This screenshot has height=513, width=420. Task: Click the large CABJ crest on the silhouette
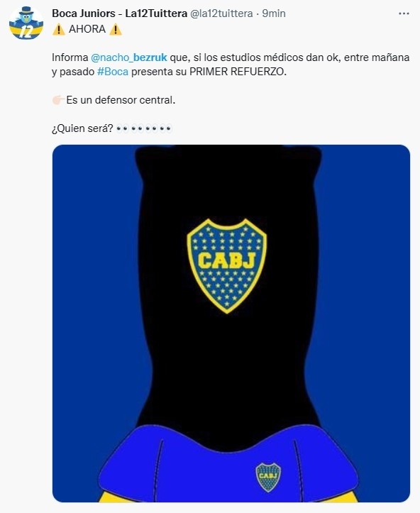click(x=227, y=266)
